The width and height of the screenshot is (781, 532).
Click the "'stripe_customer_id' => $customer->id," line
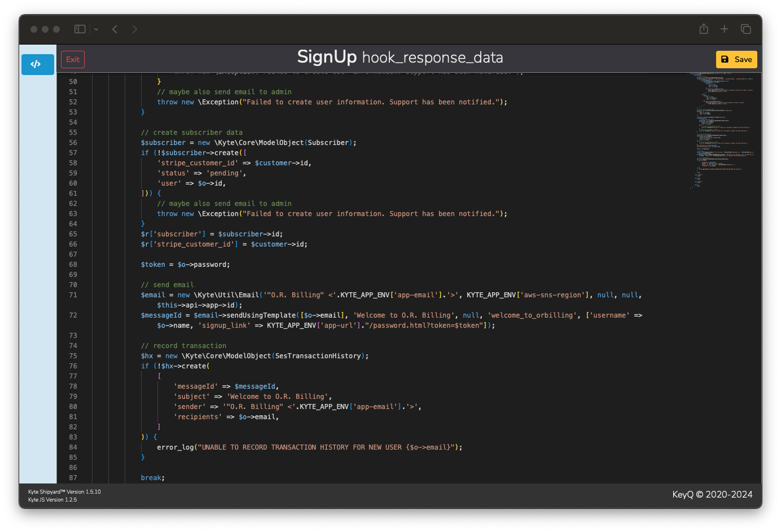pos(234,163)
